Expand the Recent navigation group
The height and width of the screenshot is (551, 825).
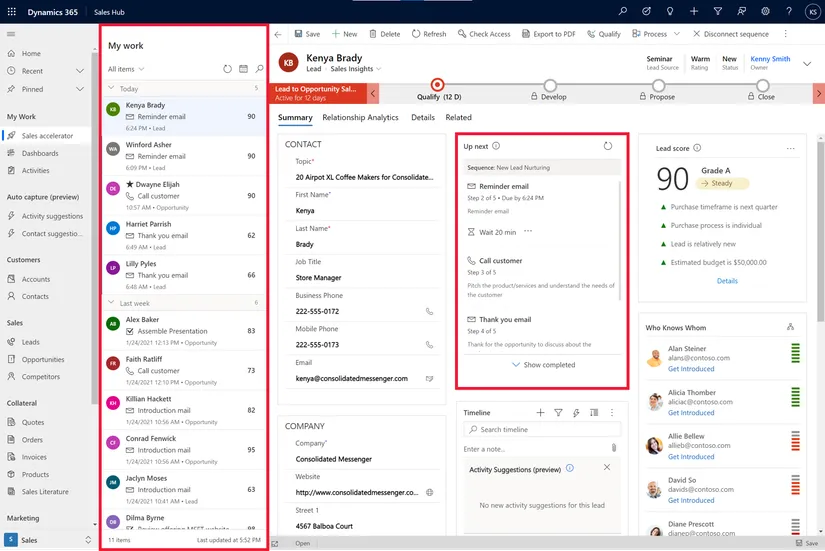point(80,71)
